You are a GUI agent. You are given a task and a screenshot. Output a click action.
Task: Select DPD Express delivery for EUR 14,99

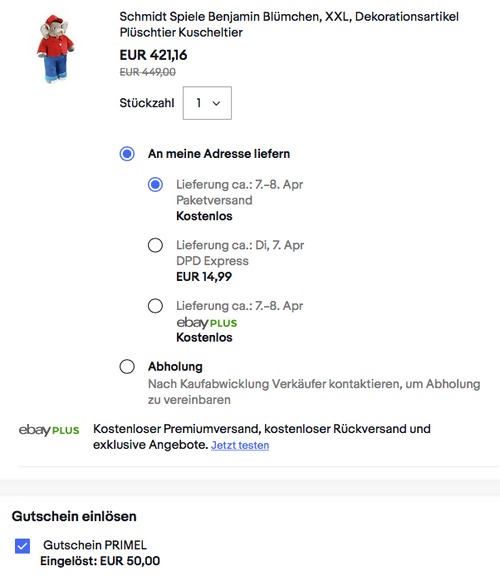(x=155, y=245)
